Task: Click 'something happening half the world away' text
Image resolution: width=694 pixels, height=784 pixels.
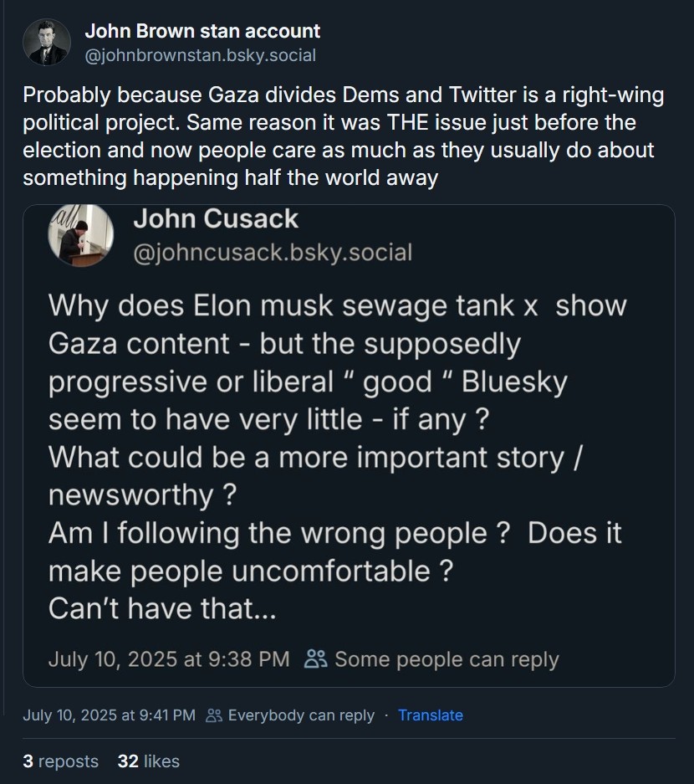Action: (230, 178)
